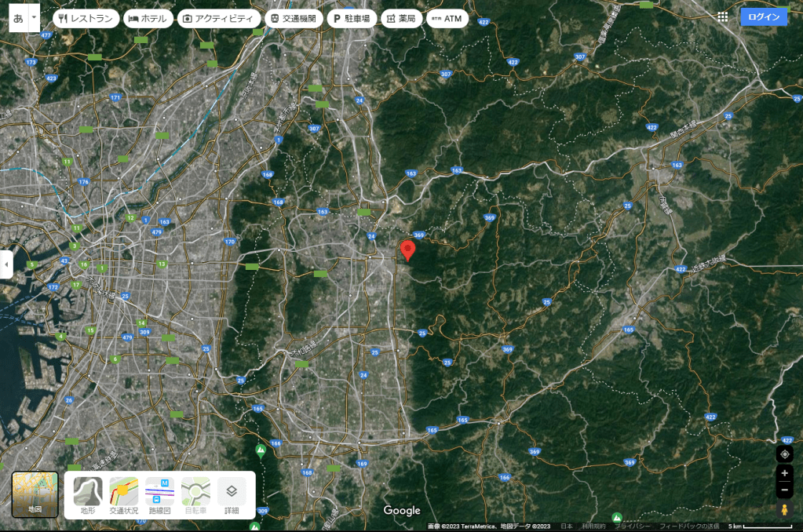Click the show my location button

[784, 454]
